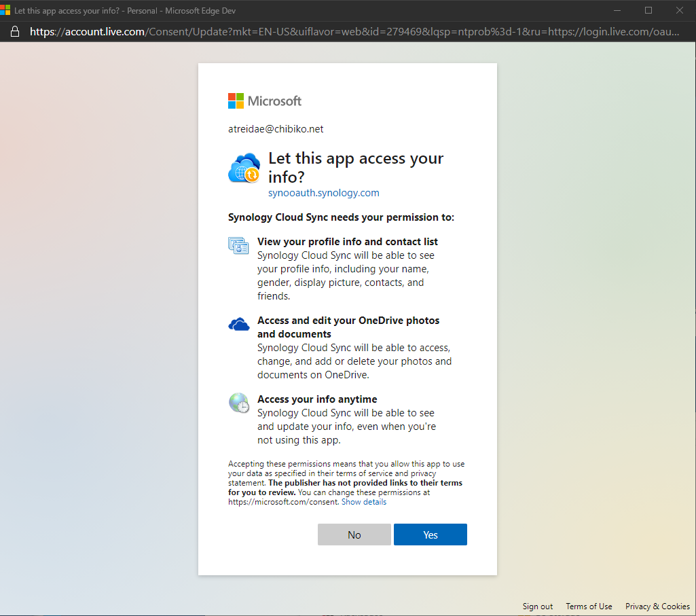
Task: Click 'Access and edit your OneDrive photos' heading
Action: [x=348, y=327]
